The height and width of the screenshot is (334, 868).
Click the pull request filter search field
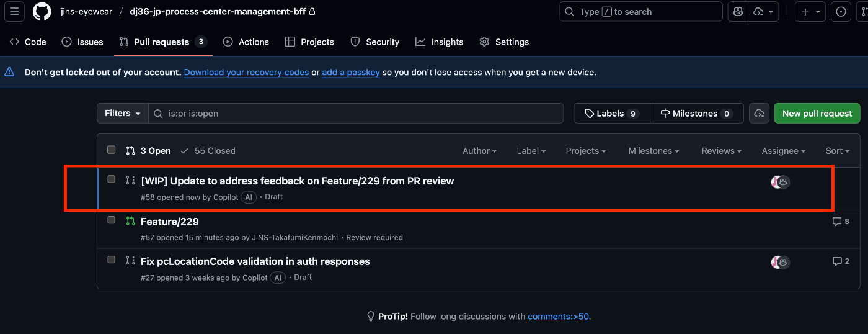pos(360,114)
